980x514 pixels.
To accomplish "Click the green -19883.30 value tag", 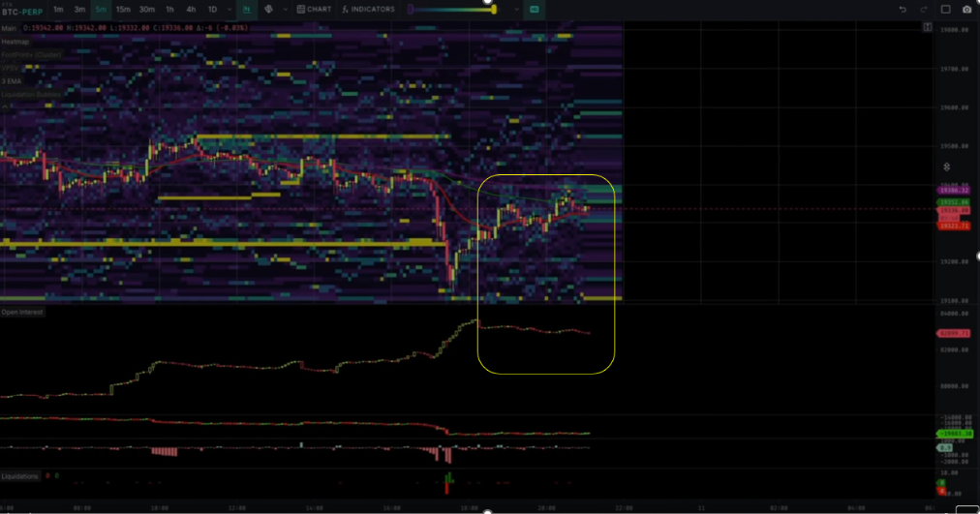I will coord(955,434).
